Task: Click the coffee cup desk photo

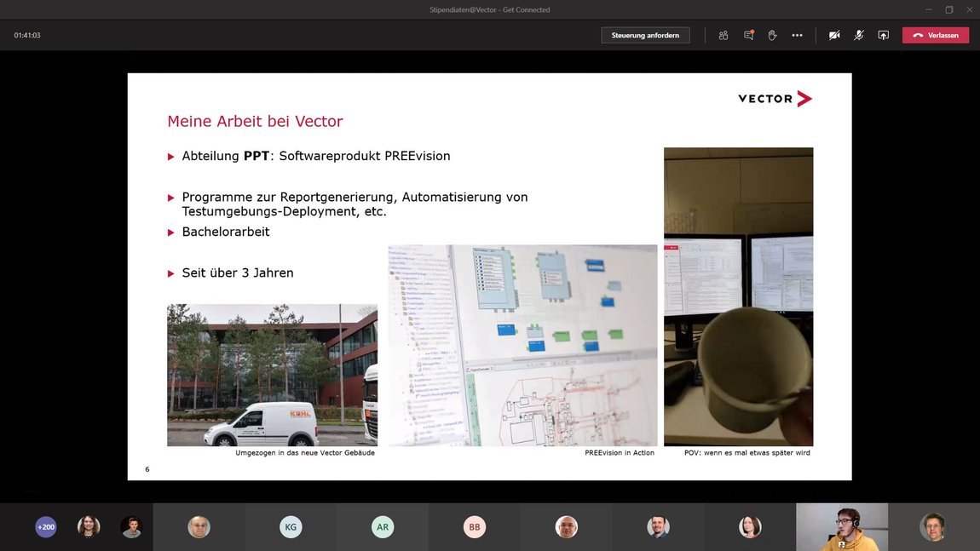Action: pyautogui.click(x=738, y=296)
